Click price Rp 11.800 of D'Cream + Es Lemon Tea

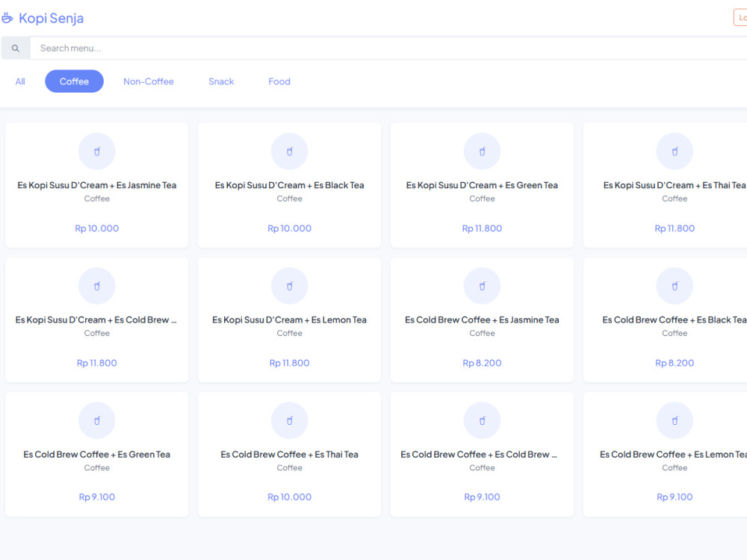pyautogui.click(x=289, y=363)
